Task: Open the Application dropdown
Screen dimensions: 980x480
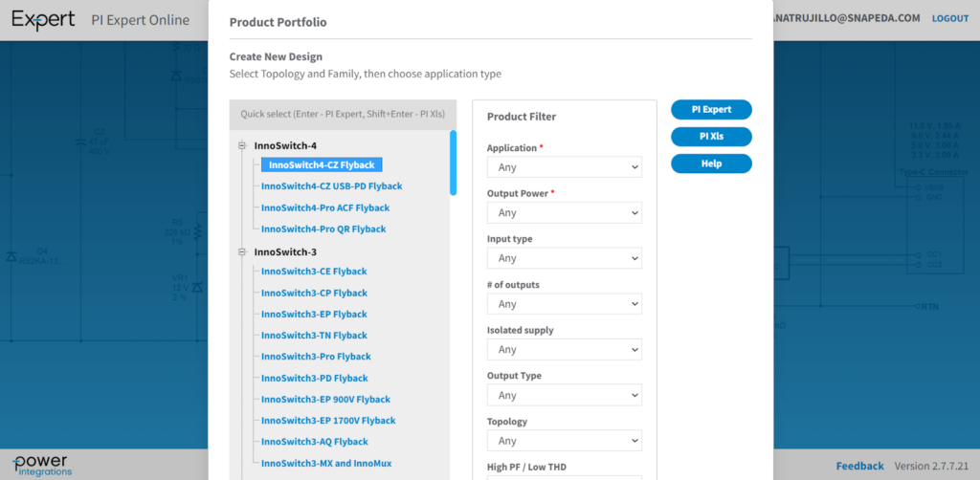Action: (x=565, y=167)
